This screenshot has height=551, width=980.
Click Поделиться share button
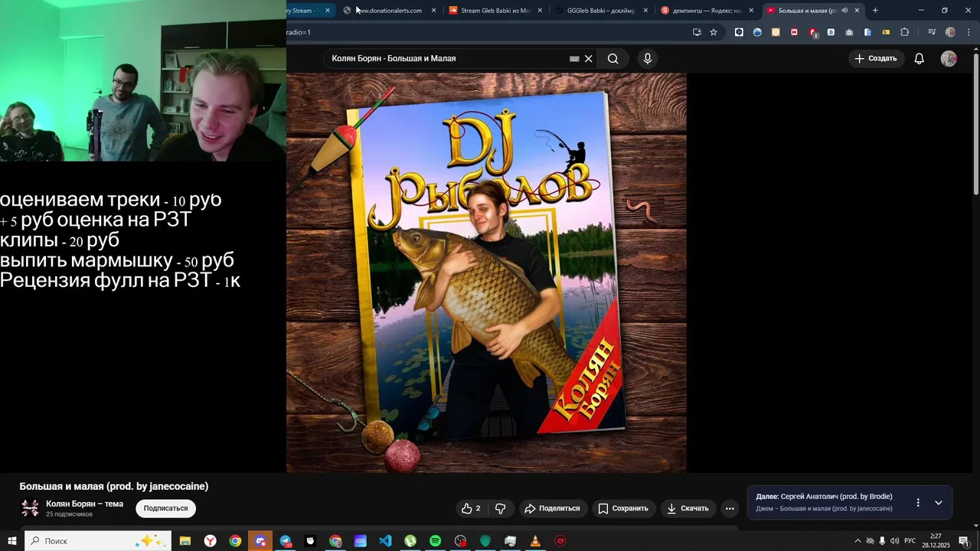[x=552, y=508]
